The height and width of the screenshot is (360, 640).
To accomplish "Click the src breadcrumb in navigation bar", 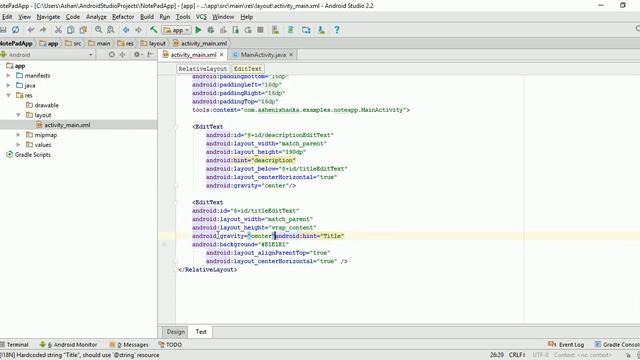I will [73, 43].
